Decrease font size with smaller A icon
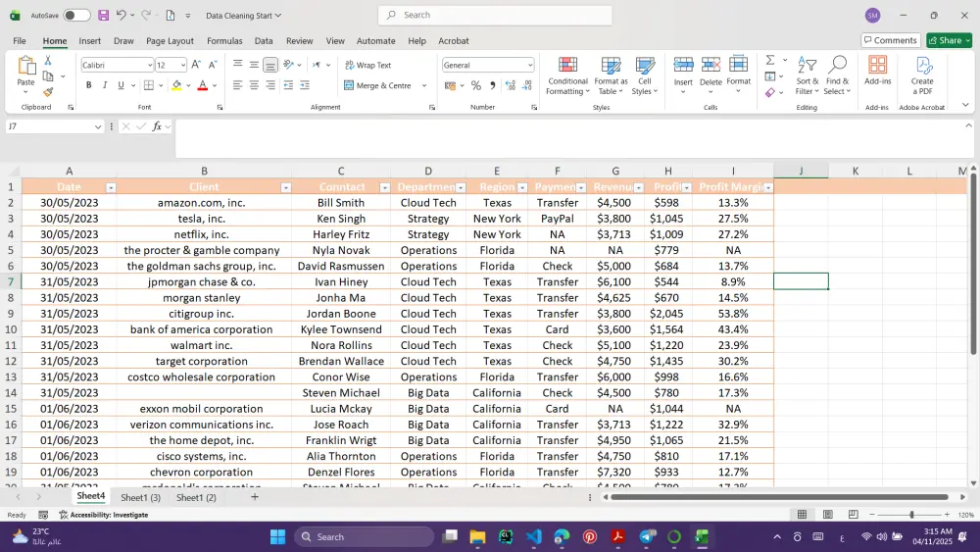The image size is (980, 552). click(x=213, y=65)
